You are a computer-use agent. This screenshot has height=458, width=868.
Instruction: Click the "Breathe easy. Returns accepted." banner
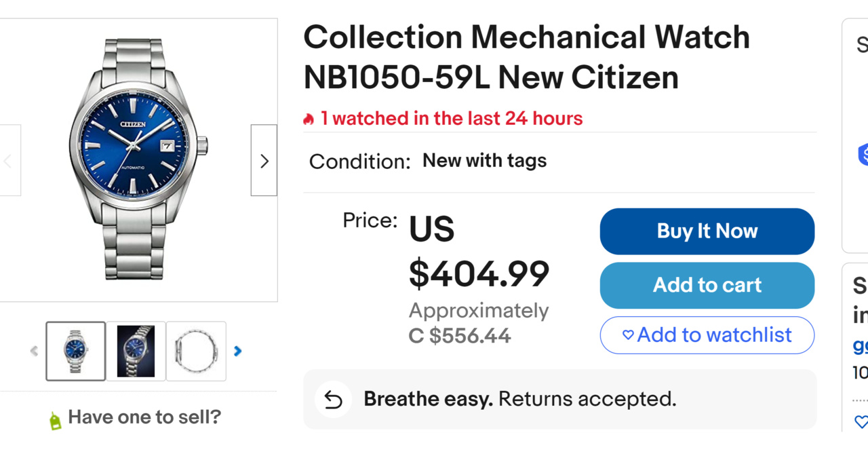point(519,399)
